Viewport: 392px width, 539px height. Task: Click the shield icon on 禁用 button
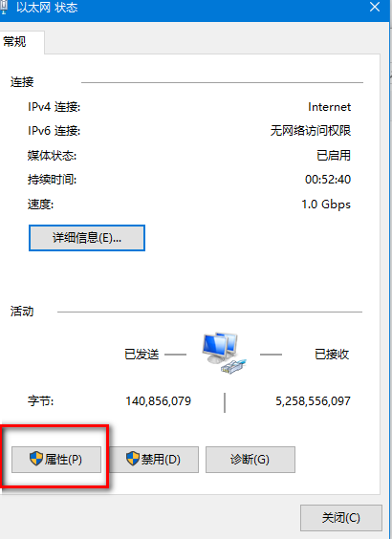pos(133,459)
